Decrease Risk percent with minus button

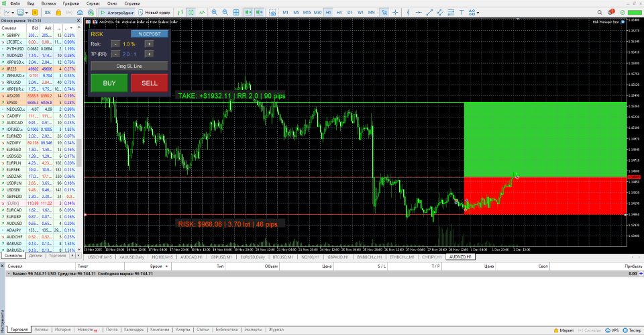pos(115,44)
